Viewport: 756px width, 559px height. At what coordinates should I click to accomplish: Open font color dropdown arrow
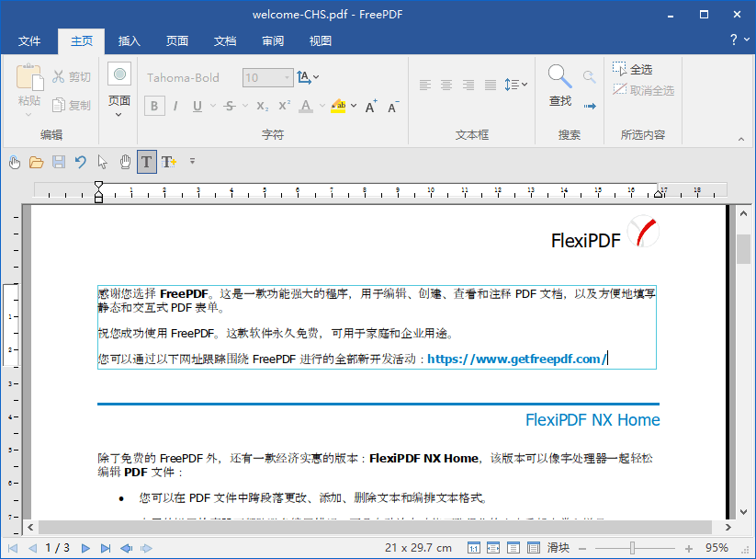322,106
